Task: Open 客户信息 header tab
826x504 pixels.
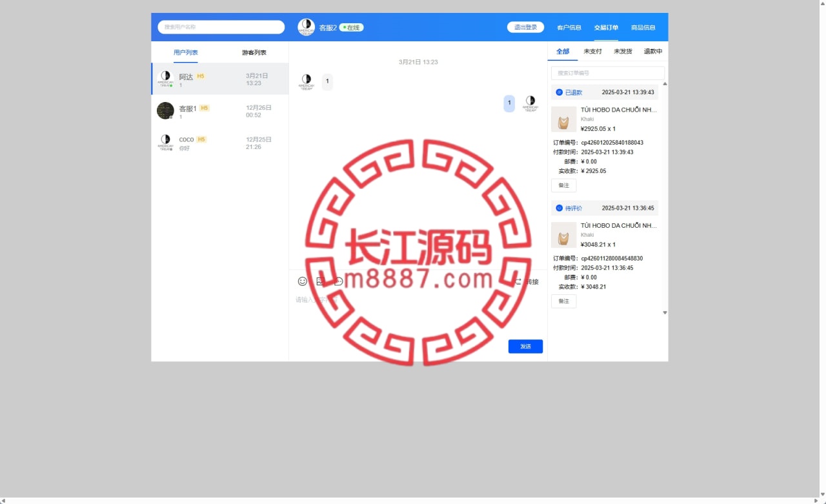Action: pos(569,28)
